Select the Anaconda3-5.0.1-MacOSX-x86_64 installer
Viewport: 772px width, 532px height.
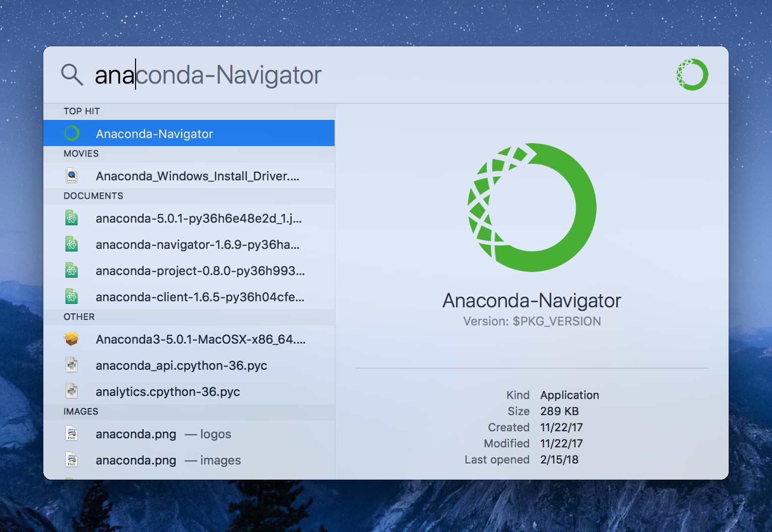tap(189, 339)
